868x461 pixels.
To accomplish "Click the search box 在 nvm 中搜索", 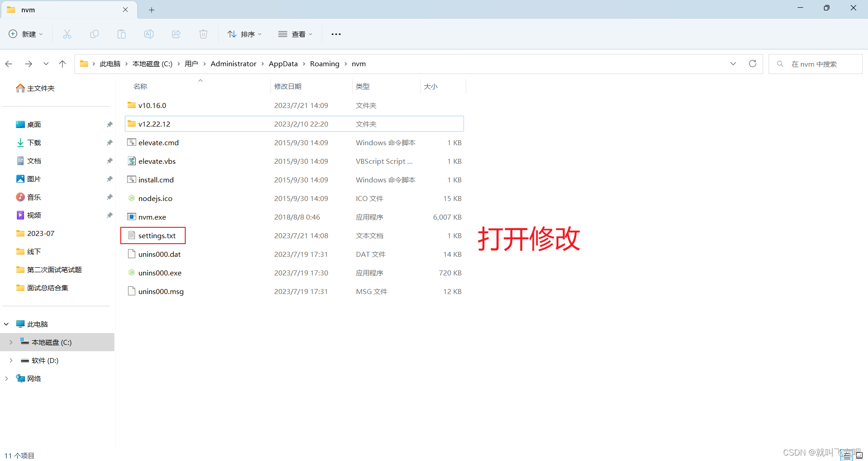I will pyautogui.click(x=815, y=64).
